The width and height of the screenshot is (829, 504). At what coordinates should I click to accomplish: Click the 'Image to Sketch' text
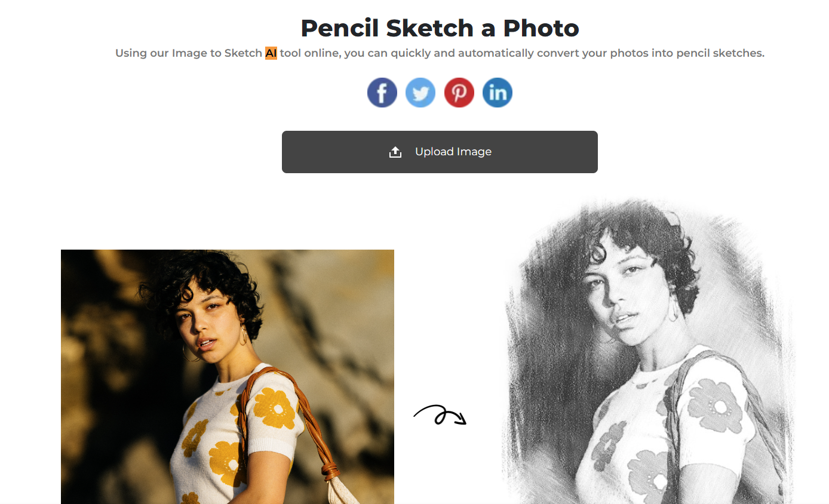[217, 53]
